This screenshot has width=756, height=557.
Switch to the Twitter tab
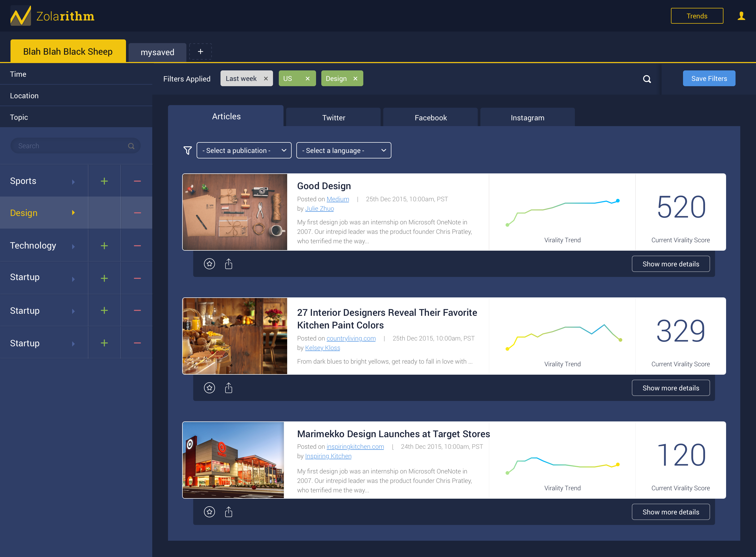(333, 118)
